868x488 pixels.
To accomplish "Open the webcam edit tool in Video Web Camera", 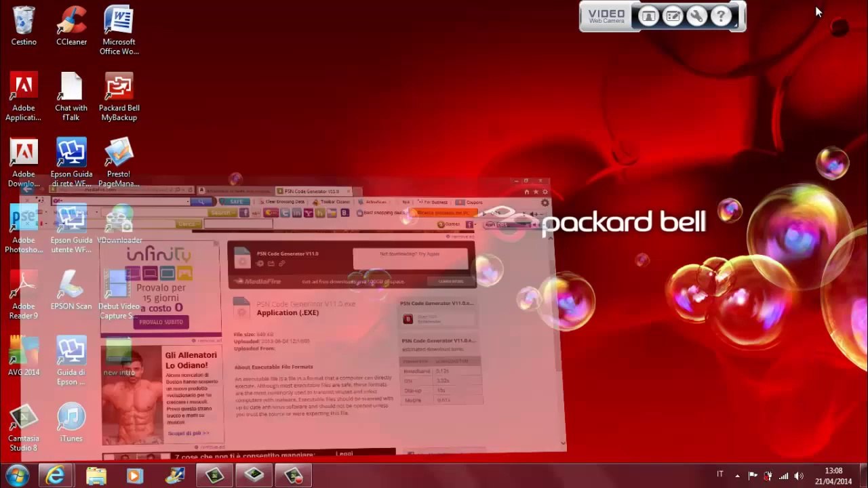I will (673, 16).
